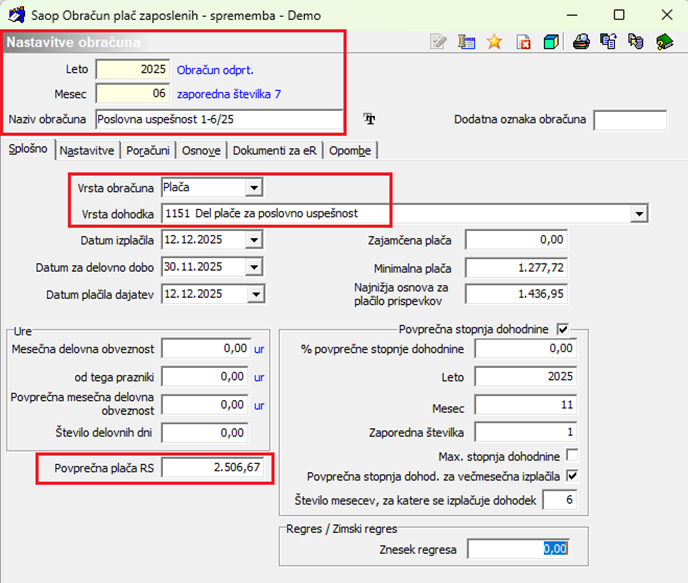Click the document with red X icon
Image resolution: width=688 pixels, height=583 pixels.
pos(523,42)
